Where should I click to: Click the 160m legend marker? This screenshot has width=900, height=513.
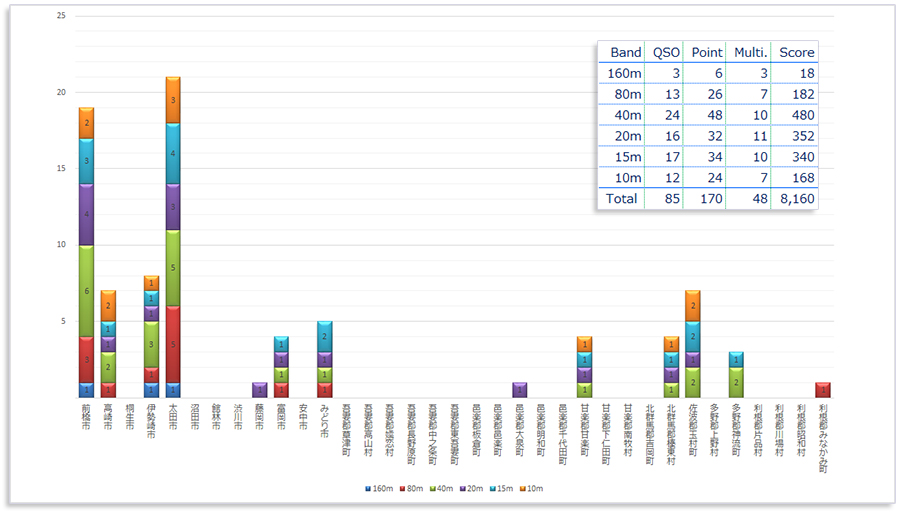(x=369, y=489)
